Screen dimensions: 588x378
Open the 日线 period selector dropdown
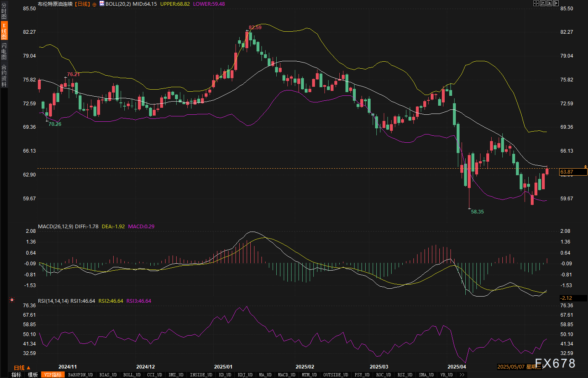22,368
